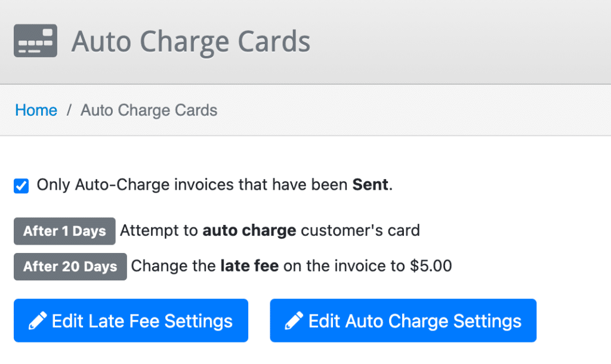This screenshot has height=364, width=611.
Task: Click the 'After 20 Days' badge
Action: coord(70,267)
